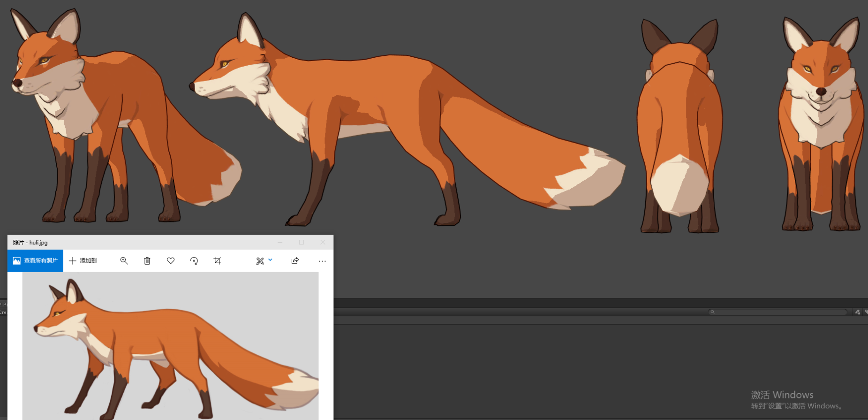
Task: Delete huli.jpg with the trash icon
Action: point(147,260)
